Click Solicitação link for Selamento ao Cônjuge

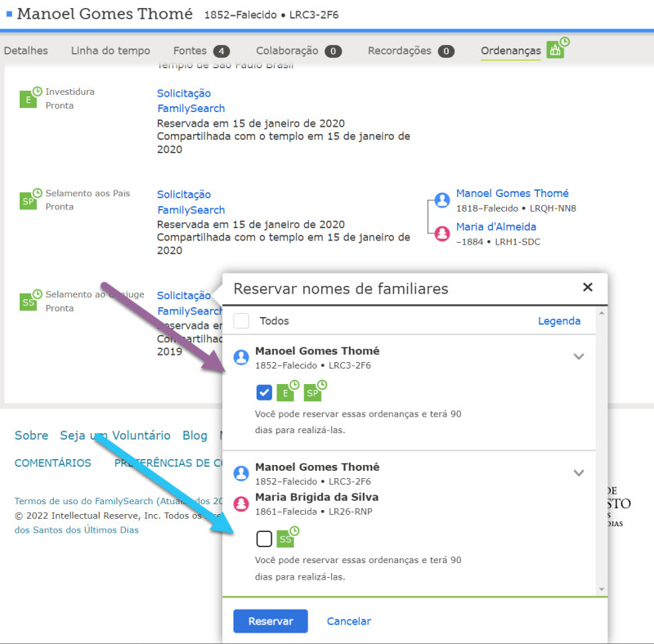coord(184,295)
